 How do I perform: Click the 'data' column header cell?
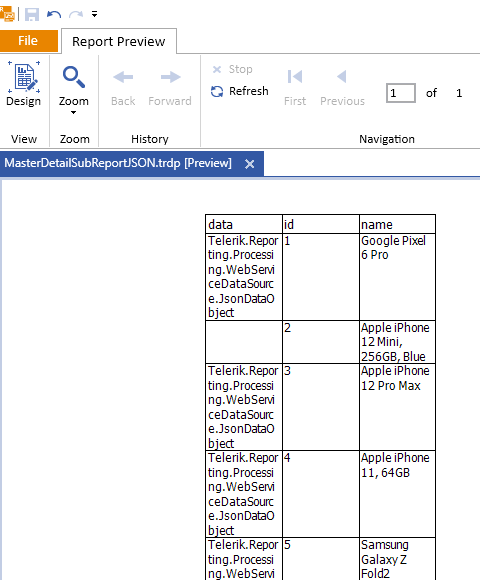[244, 224]
